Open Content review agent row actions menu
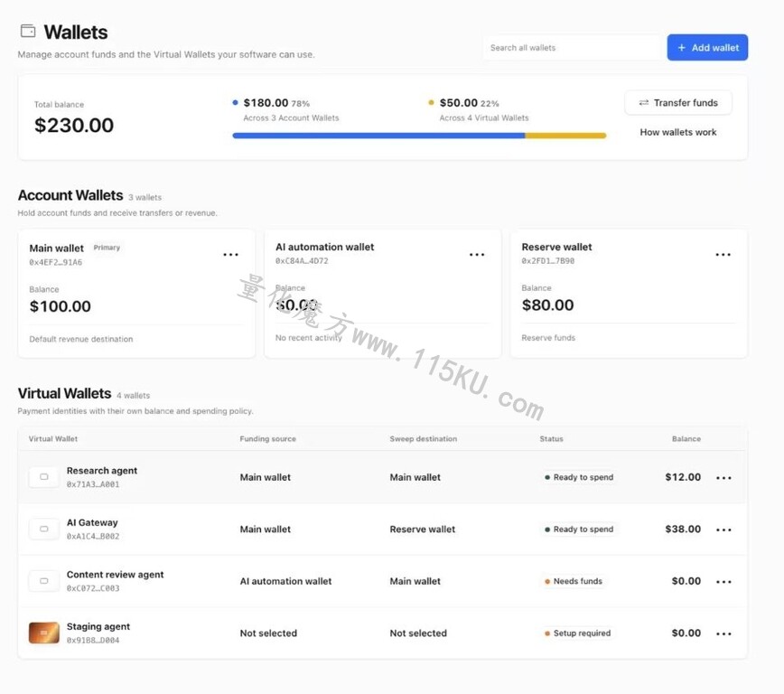Screen dimensions: 784x694 coord(723,582)
